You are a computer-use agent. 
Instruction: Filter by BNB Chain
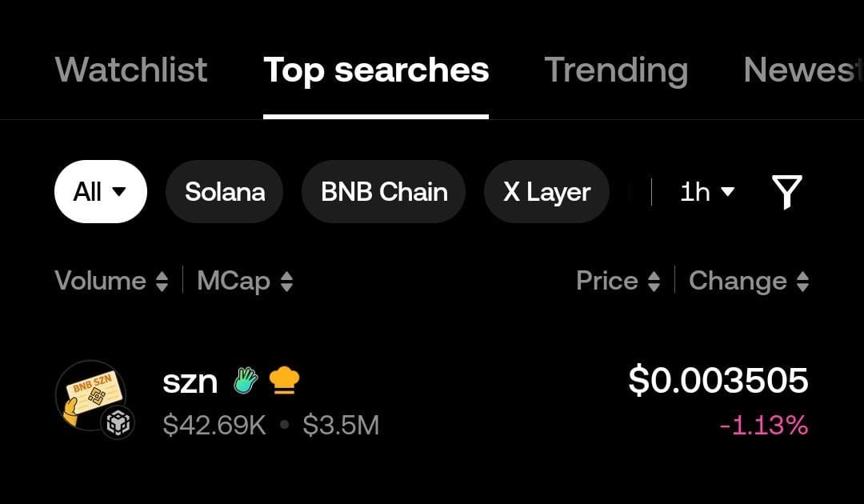pos(384,192)
